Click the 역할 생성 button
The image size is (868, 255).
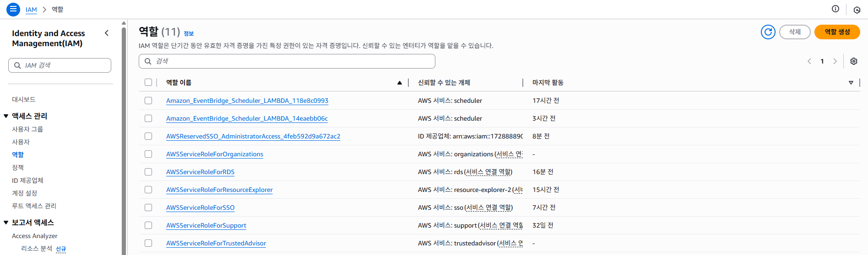837,32
